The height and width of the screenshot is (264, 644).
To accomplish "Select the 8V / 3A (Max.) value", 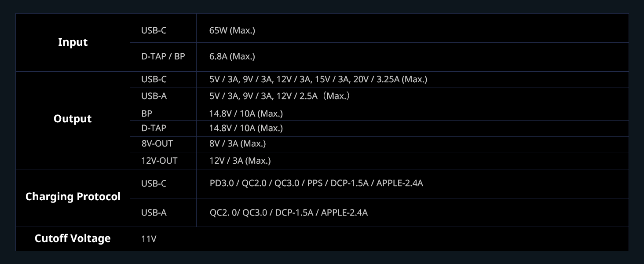I will click(238, 143).
